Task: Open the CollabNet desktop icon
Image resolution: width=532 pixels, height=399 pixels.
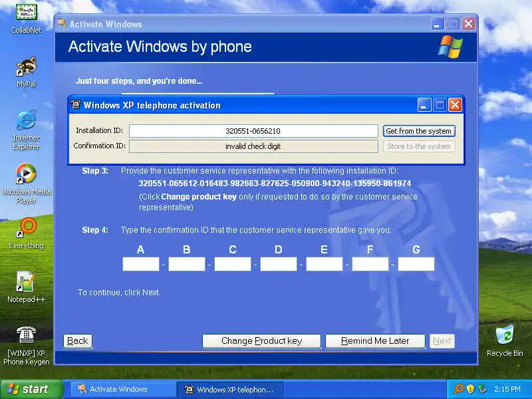Action: pyautogui.click(x=26, y=18)
